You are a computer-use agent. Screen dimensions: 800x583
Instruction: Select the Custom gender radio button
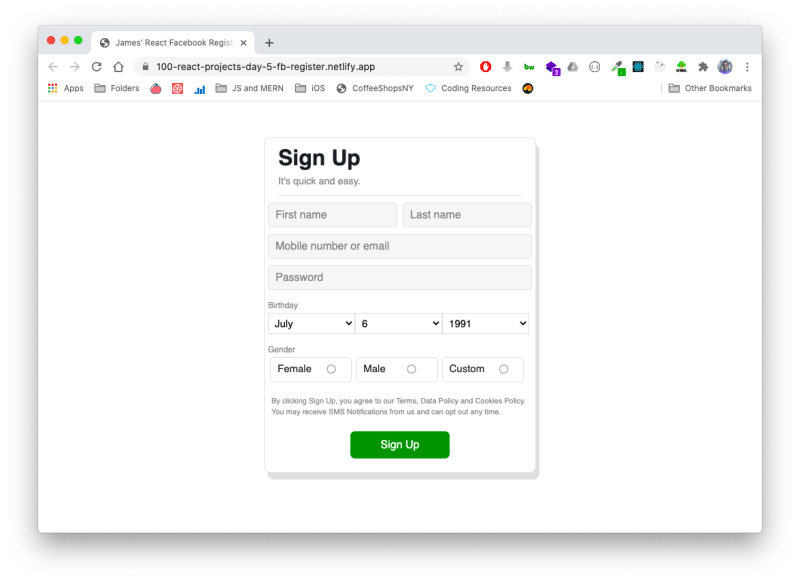point(504,369)
